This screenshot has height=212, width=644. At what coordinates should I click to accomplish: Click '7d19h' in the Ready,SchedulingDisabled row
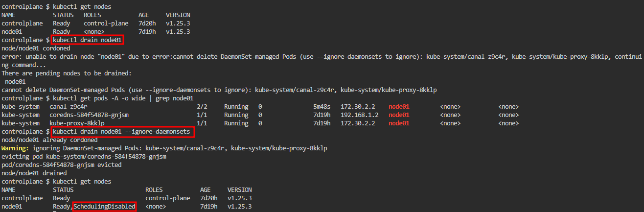pos(209,207)
